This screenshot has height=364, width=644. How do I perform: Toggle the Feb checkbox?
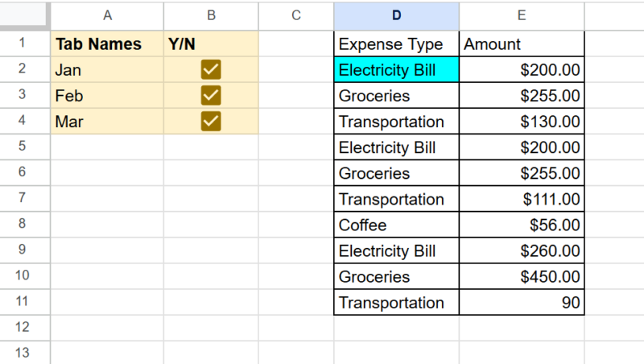pos(211,96)
